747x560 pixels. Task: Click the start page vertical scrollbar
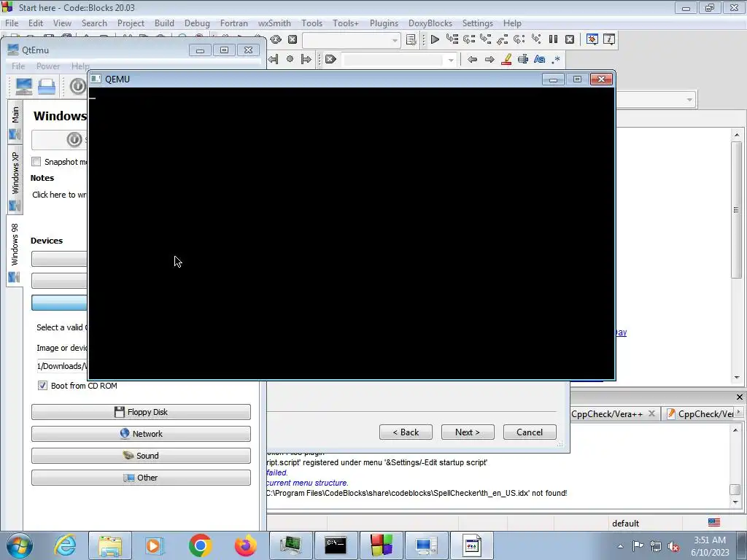737,209
